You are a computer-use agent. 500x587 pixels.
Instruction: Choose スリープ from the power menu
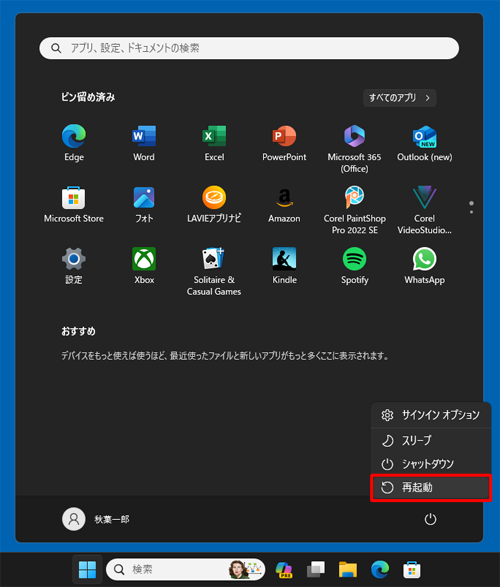[431, 441]
